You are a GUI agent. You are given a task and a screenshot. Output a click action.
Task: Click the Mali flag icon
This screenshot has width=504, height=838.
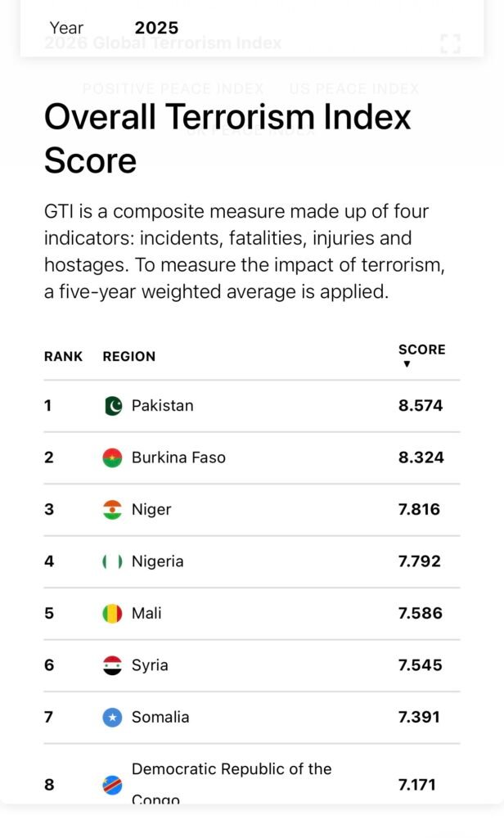pyautogui.click(x=113, y=613)
